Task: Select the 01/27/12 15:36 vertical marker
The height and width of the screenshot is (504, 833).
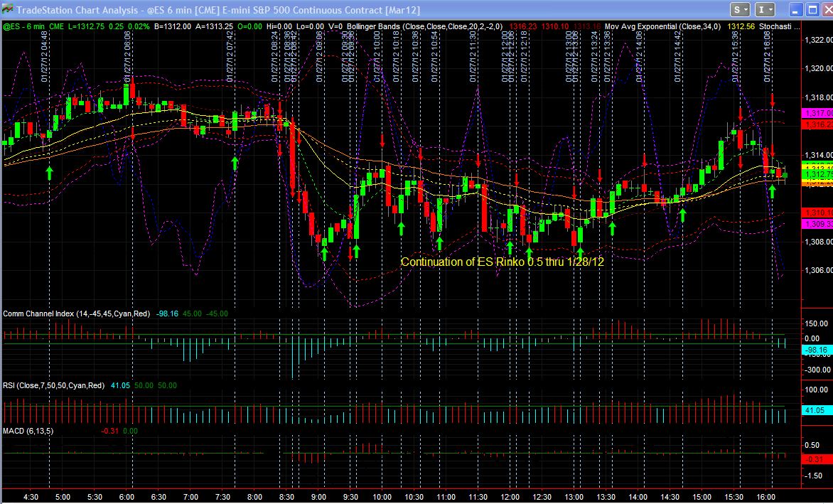Action: [x=735, y=55]
